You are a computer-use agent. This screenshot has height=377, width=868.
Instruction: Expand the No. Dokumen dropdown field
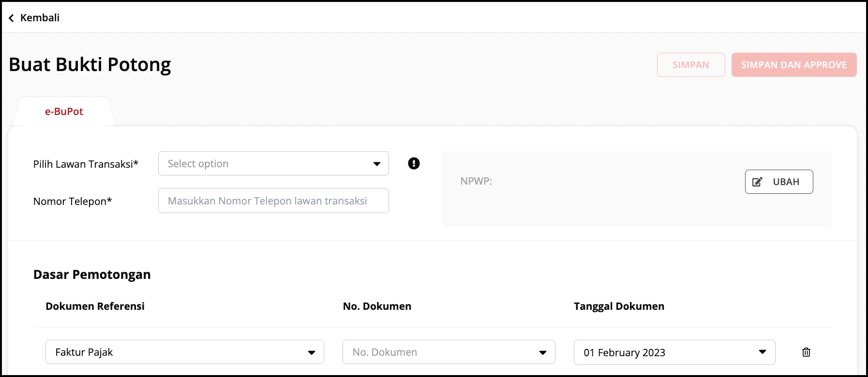pos(440,352)
